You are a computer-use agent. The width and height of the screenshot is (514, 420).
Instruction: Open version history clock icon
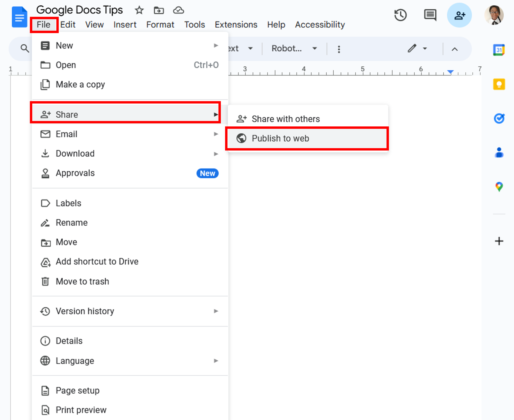(400, 15)
